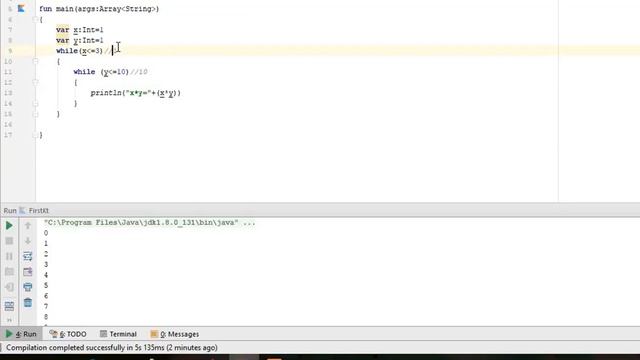
Task: Open the 6: TODO tool window tab
Action: pos(68,334)
